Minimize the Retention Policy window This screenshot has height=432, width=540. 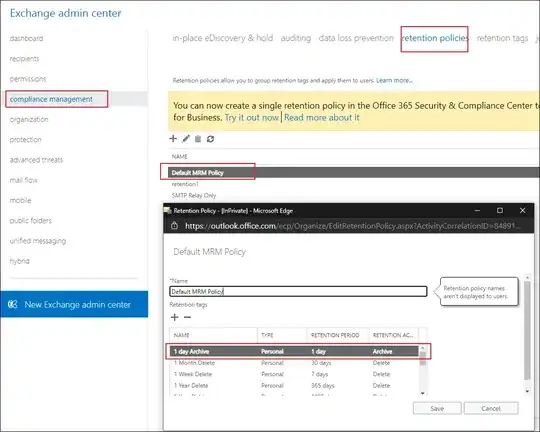[477, 210]
